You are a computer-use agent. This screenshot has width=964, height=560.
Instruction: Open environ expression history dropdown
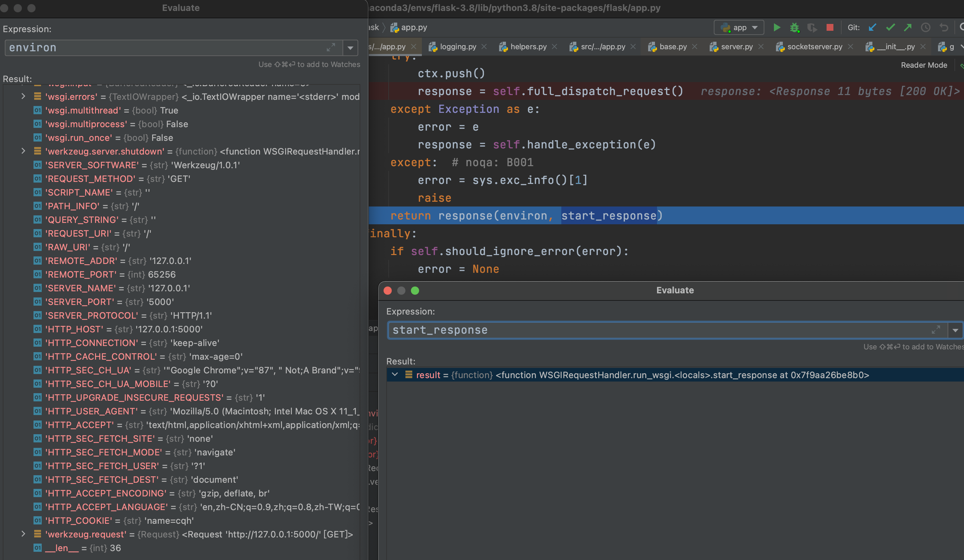[x=350, y=48]
